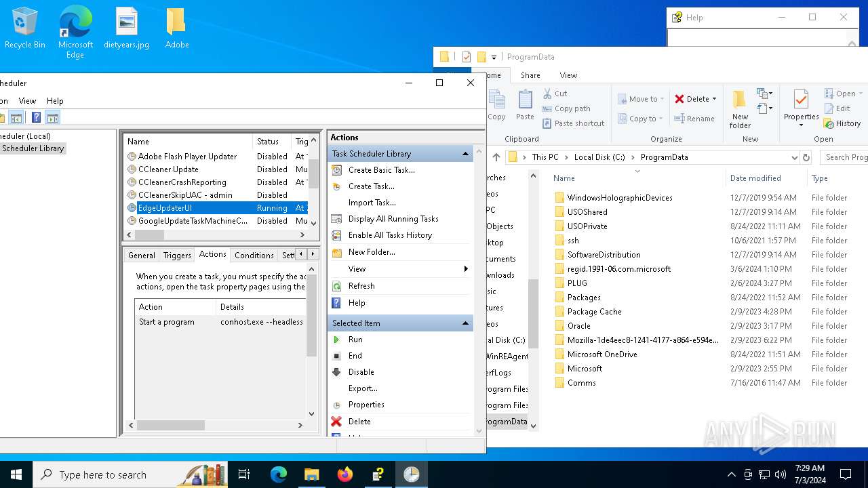Open Properties of selected task
The height and width of the screenshot is (488, 868).
pyautogui.click(x=366, y=405)
